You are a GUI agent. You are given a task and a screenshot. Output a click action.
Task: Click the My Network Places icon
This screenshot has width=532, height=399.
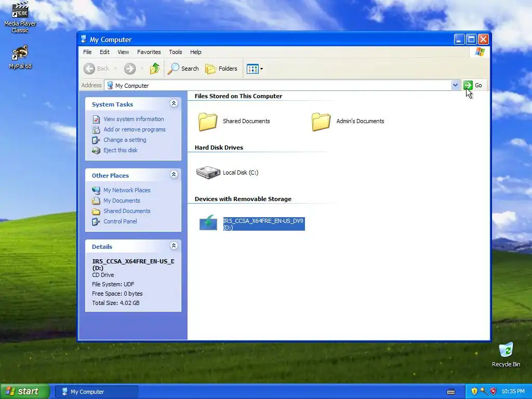(x=96, y=190)
